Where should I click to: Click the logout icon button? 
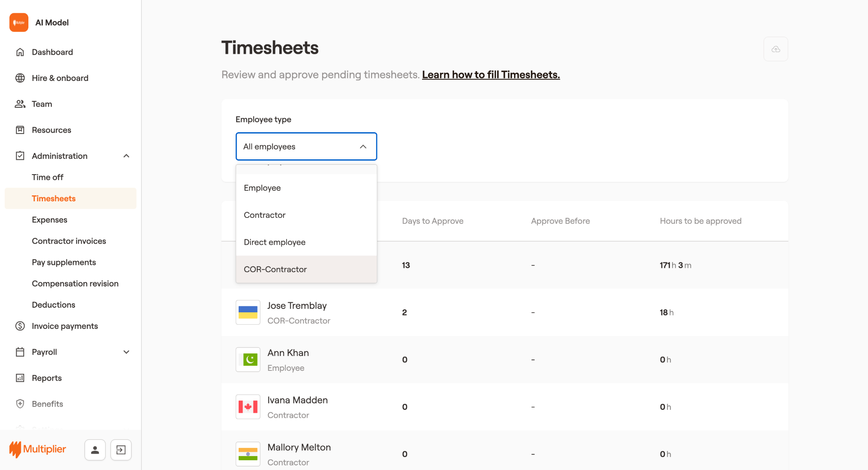121,450
